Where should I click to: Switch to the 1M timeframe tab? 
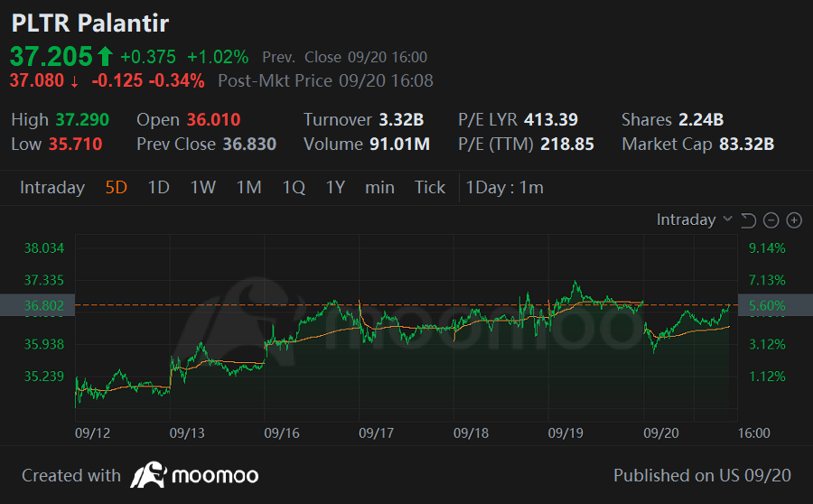pos(249,187)
